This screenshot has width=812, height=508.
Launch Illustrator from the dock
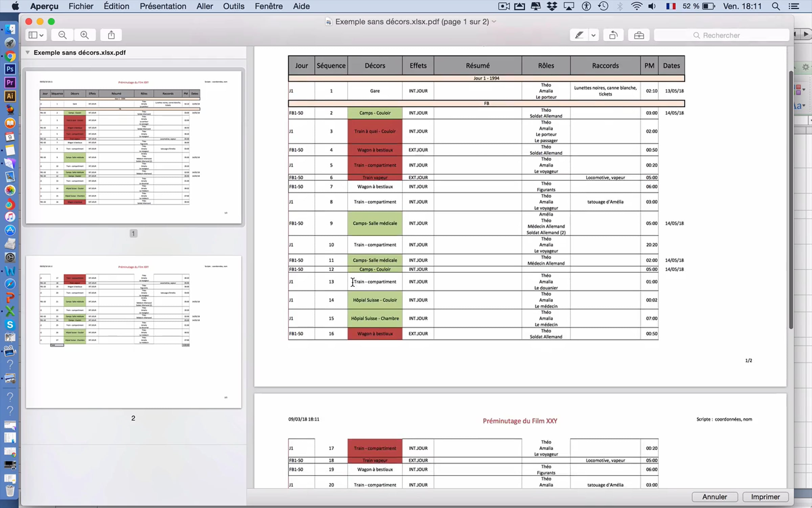10,96
